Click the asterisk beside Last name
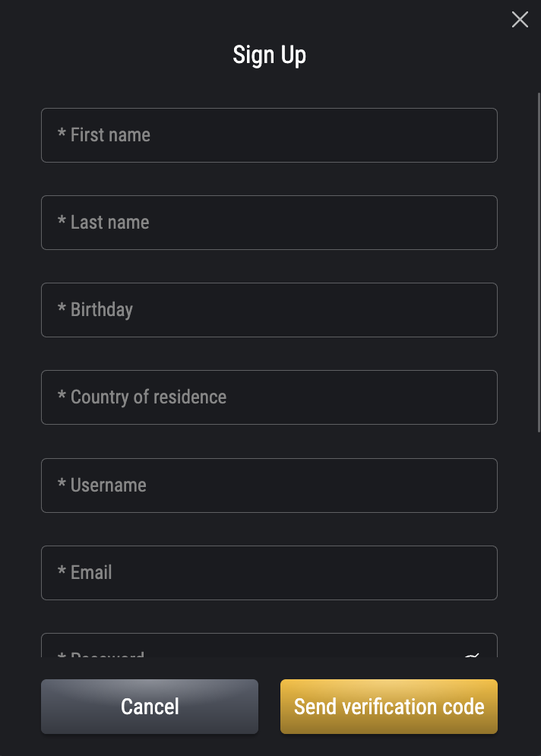This screenshot has width=541, height=756. 62,223
